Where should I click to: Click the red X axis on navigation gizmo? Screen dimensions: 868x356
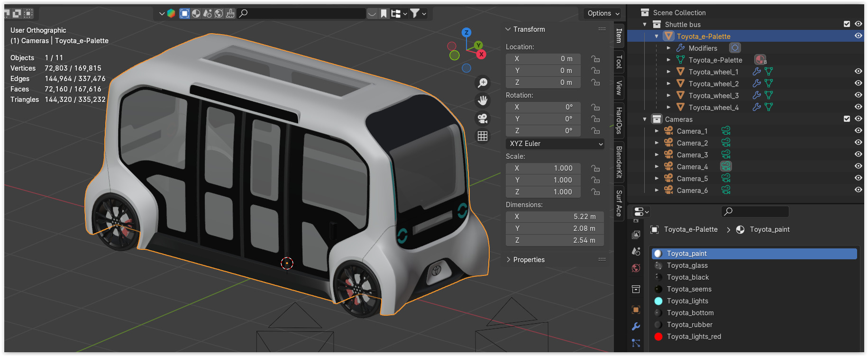[481, 54]
